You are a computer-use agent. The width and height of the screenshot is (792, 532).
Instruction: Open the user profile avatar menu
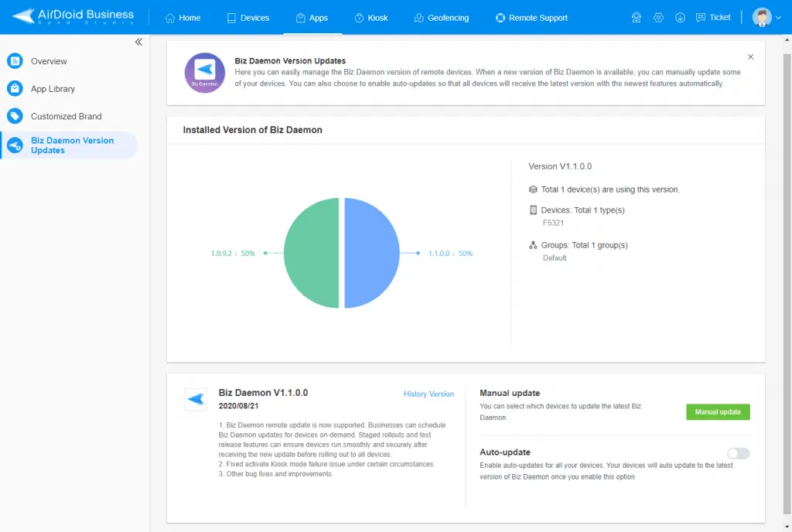coord(762,17)
